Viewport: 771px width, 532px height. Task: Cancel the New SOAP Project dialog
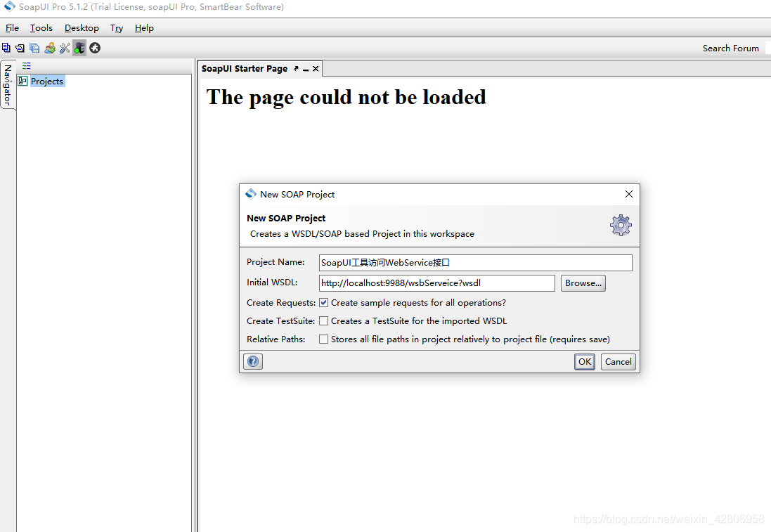[x=618, y=361]
